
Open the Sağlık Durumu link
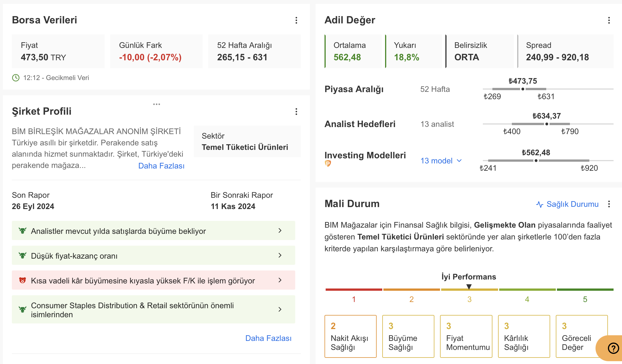[x=572, y=204]
